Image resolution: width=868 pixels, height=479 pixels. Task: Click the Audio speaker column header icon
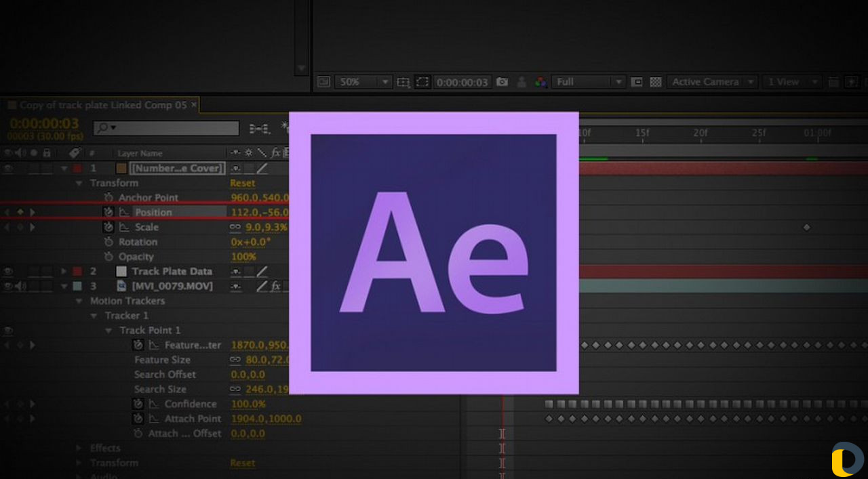tap(20, 153)
